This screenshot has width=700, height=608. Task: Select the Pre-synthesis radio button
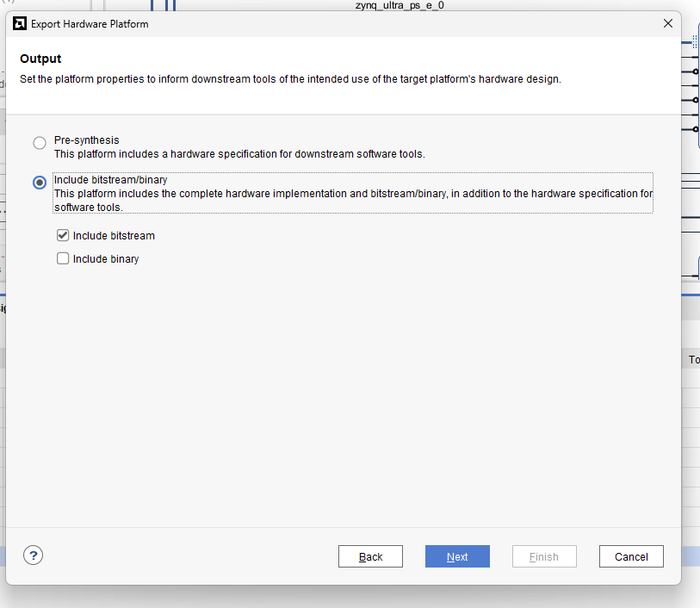pos(40,143)
